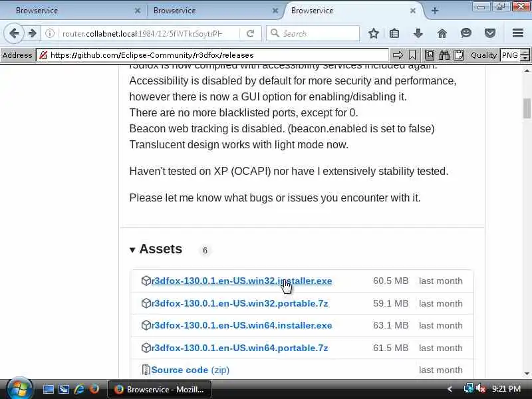
Task: Open the chat smiley icon in toolbar
Action: (x=466, y=33)
